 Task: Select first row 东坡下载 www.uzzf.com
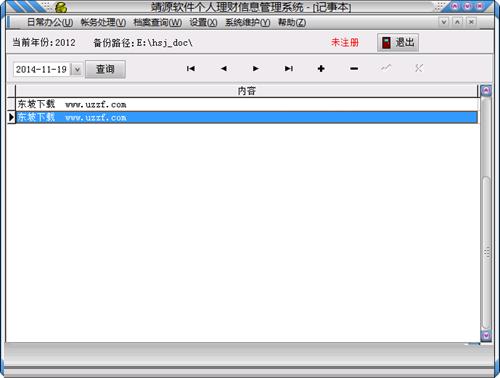tap(247, 105)
